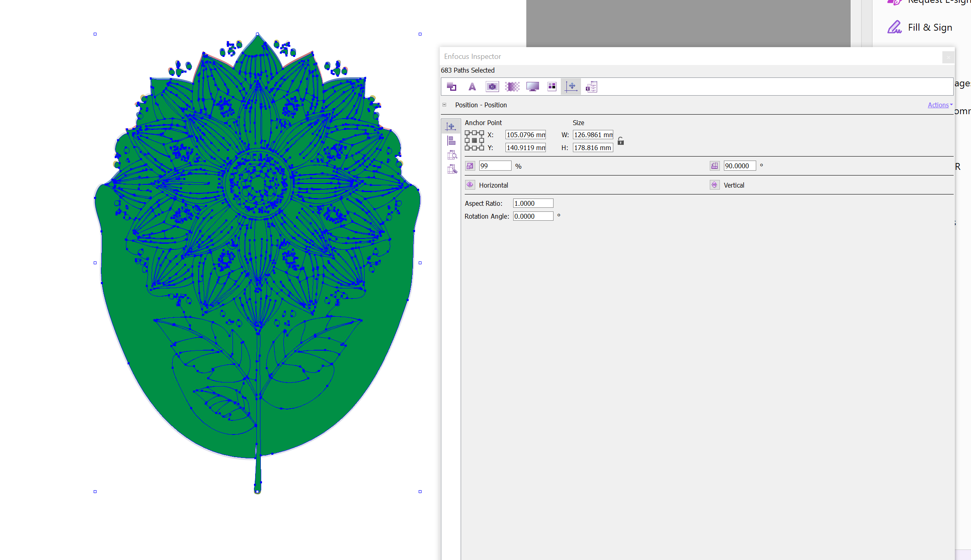This screenshot has width=971, height=560.
Task: Select the center anchor point
Action: 474,140
